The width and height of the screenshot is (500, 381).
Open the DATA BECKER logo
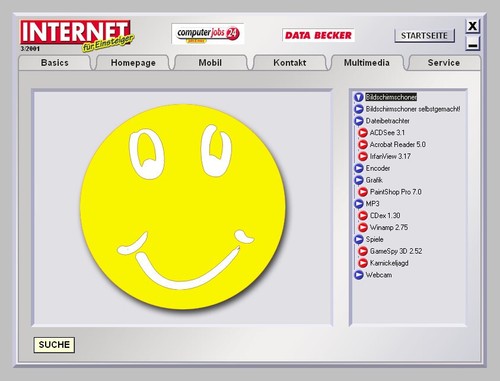coord(318,35)
